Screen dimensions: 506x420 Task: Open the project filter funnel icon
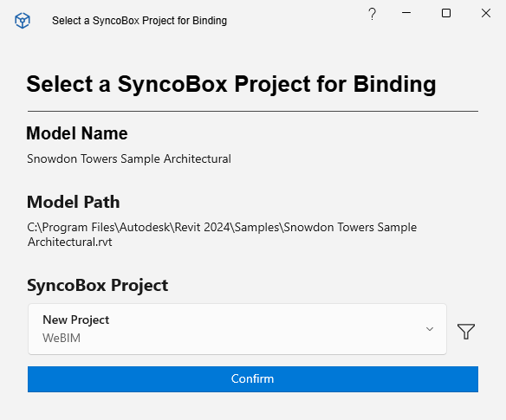coord(465,332)
